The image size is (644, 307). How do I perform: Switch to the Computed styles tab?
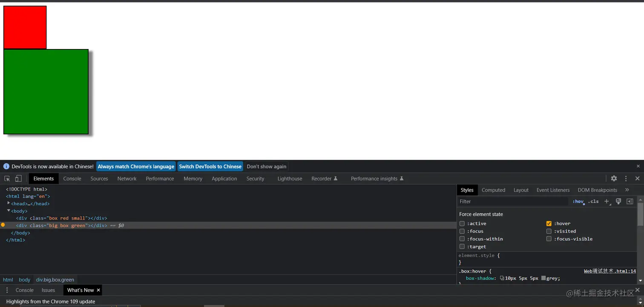click(493, 190)
